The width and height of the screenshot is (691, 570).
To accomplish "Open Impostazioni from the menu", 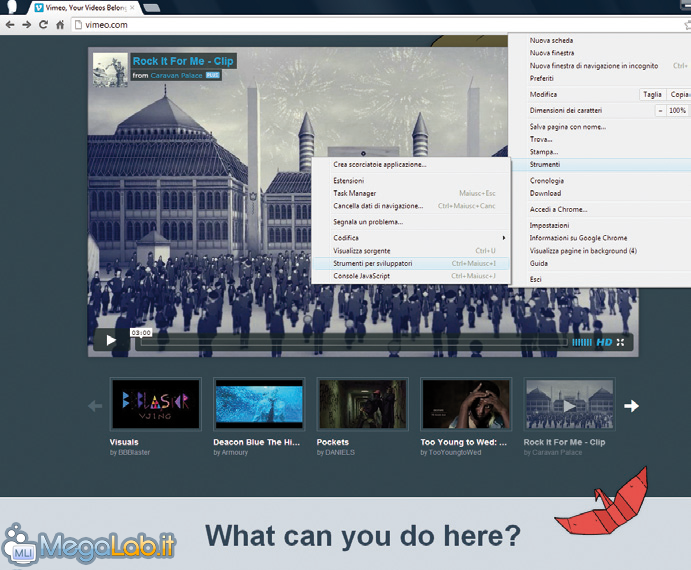I will click(x=549, y=225).
